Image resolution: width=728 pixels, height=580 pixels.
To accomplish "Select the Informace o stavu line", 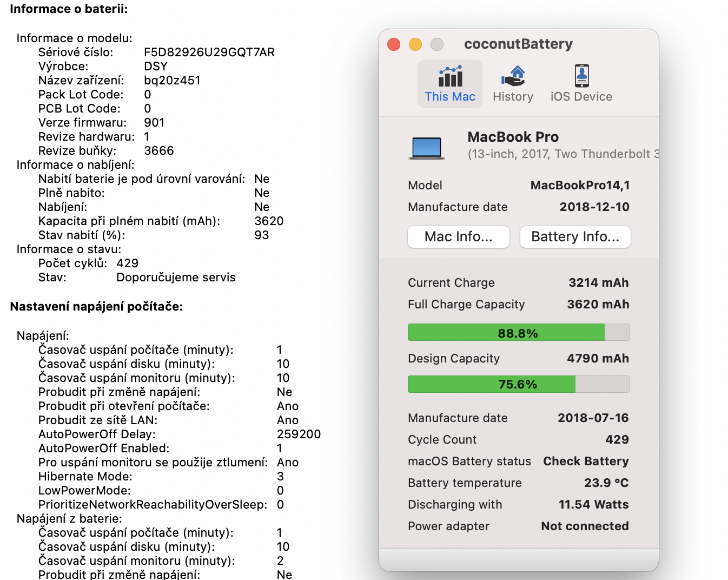I will pyautogui.click(x=69, y=249).
